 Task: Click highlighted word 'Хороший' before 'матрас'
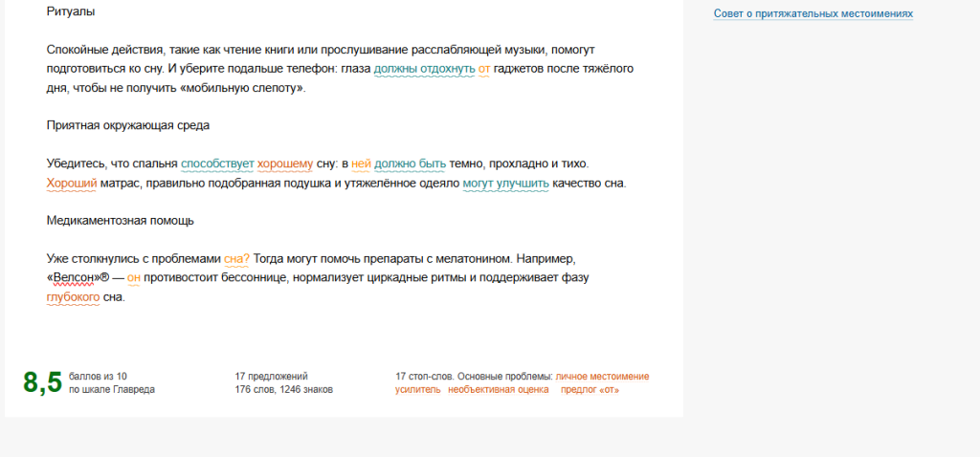tap(71, 184)
